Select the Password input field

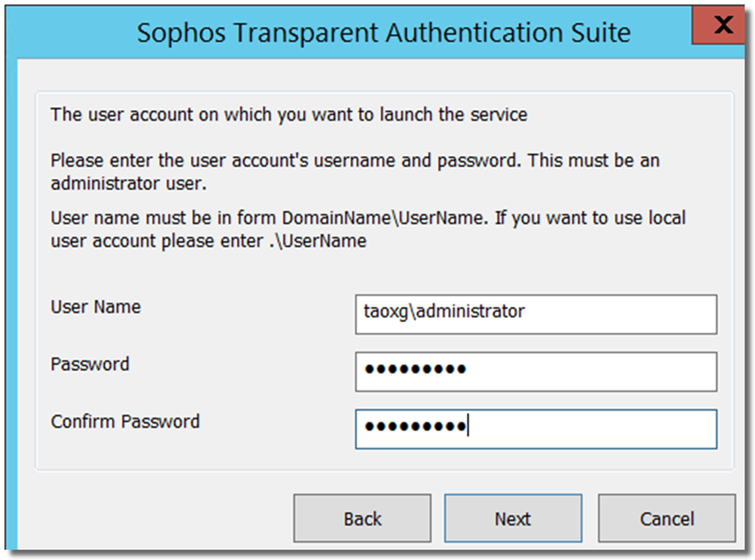pos(536,372)
